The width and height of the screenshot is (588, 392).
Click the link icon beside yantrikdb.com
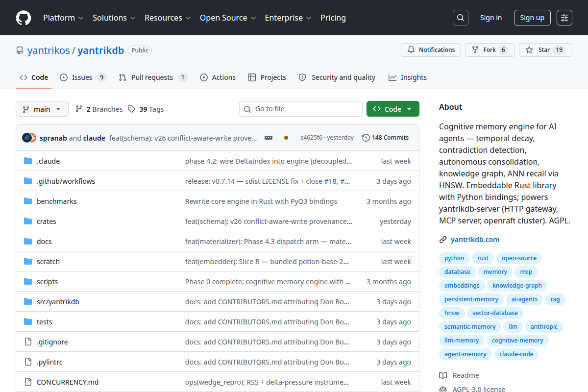443,240
